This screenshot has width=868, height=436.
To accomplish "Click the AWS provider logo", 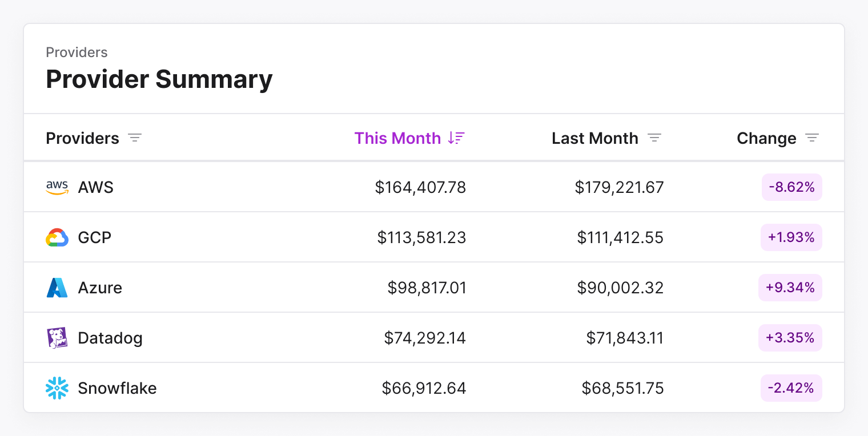I will tap(57, 187).
